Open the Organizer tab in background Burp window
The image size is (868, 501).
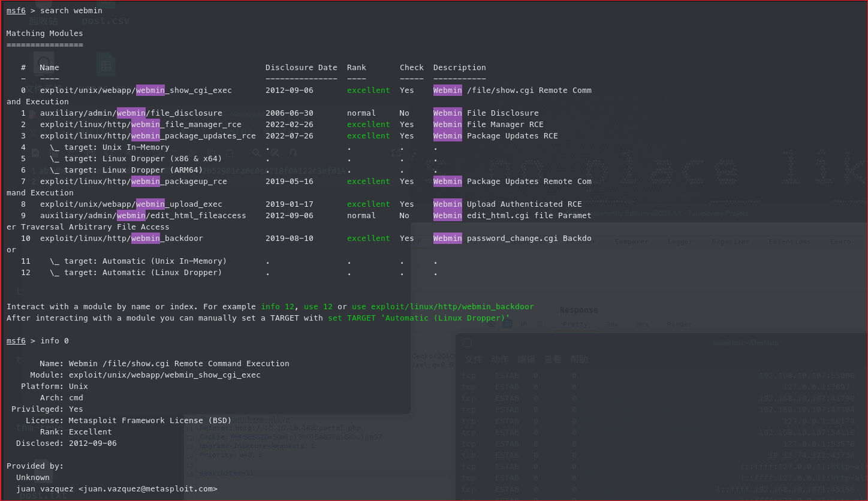(731, 242)
